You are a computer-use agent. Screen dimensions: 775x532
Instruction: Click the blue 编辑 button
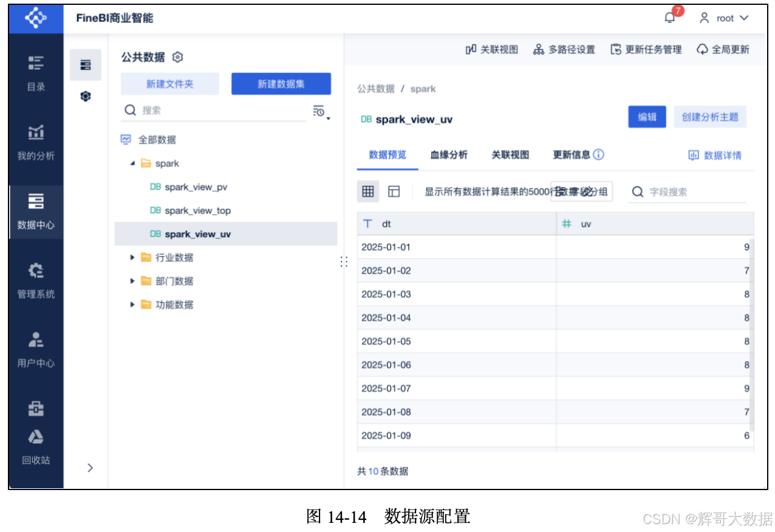(x=647, y=117)
